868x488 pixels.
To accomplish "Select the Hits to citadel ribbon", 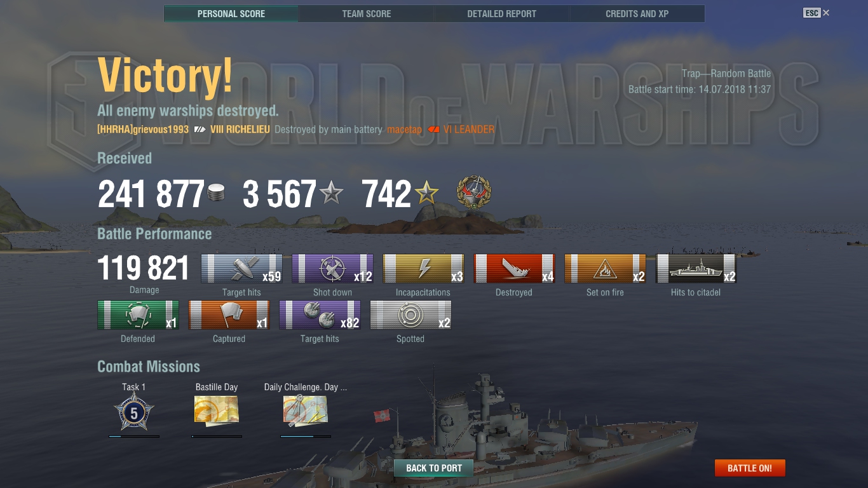I will click(x=696, y=268).
